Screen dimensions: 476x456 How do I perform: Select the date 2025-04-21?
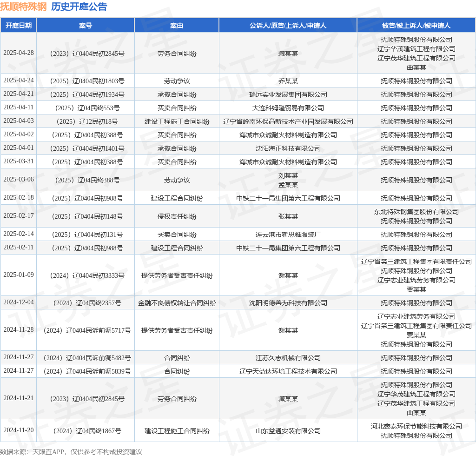(x=19, y=94)
